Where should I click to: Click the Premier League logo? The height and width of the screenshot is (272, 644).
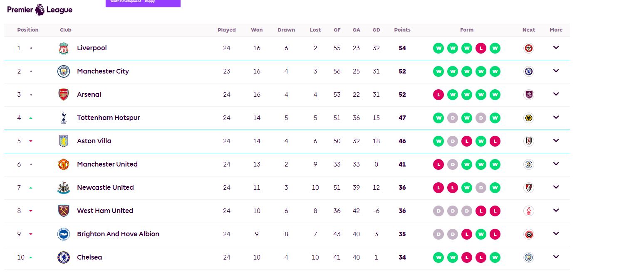coord(40,10)
